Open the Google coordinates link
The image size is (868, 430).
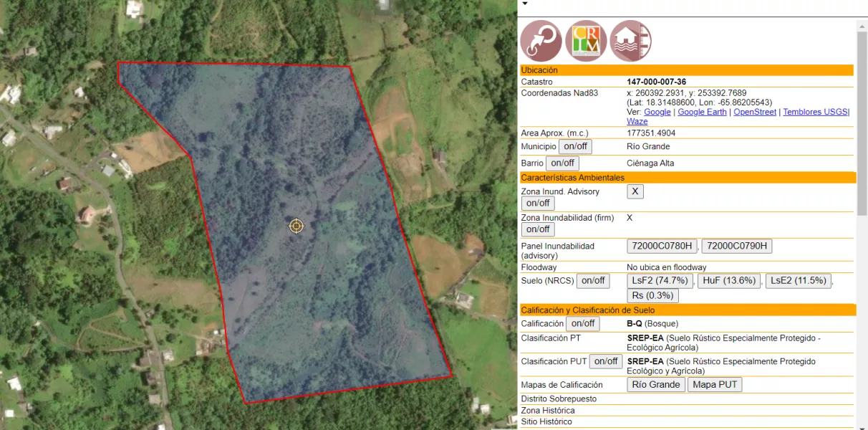(657, 112)
